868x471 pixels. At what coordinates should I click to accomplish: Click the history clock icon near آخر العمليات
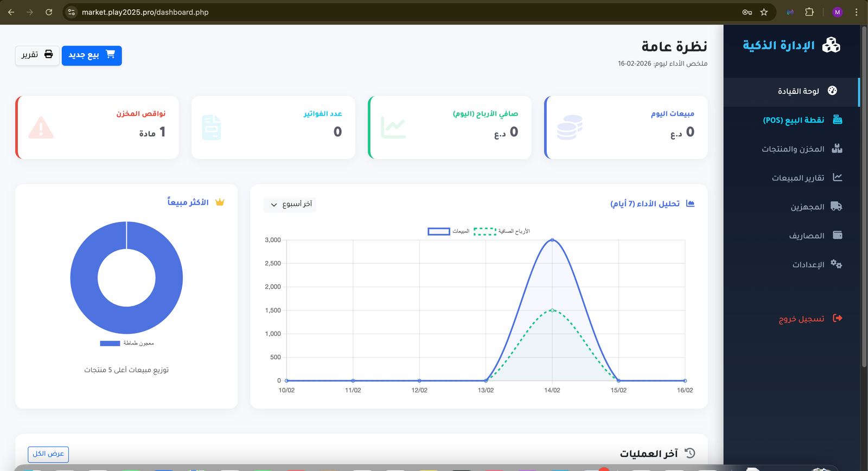(690, 453)
